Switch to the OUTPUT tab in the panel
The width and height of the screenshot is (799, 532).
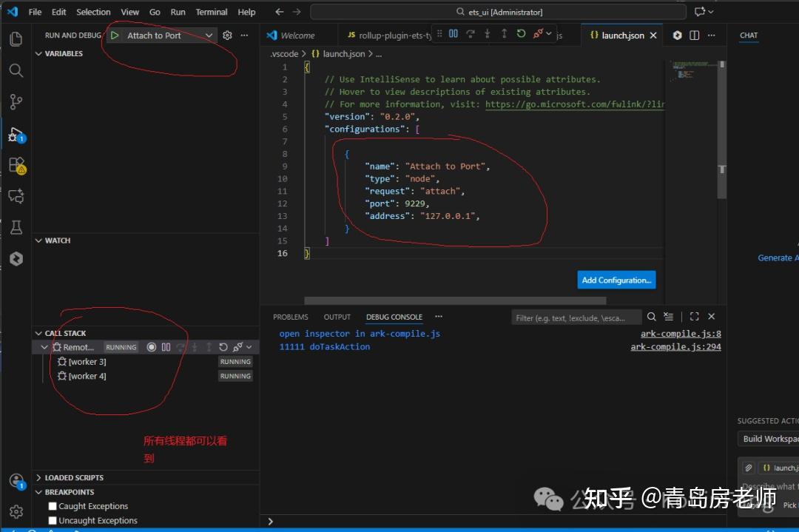pyautogui.click(x=337, y=317)
